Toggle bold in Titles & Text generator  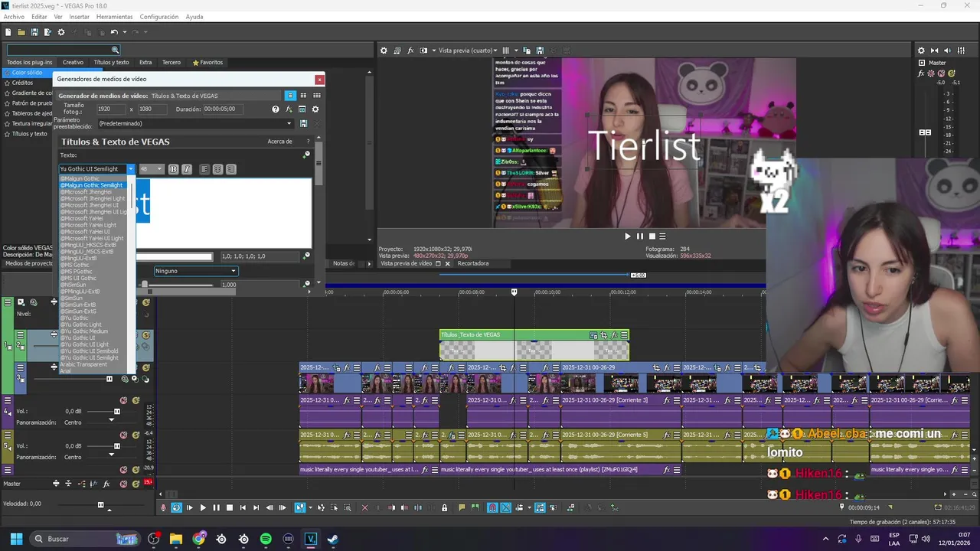173,169
